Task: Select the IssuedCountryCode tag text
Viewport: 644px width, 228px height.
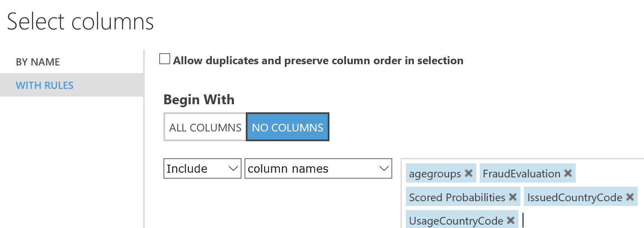Action: click(x=574, y=198)
